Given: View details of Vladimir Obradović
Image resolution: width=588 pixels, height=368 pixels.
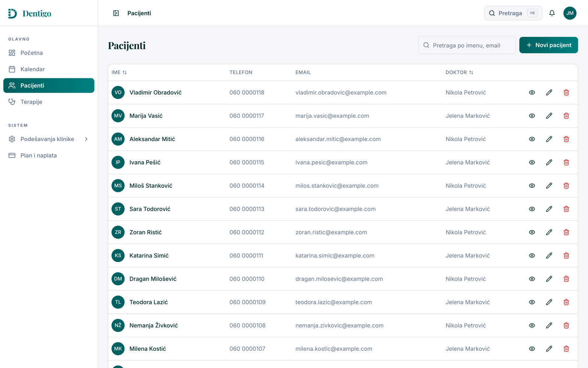Looking at the screenshot, I should click(532, 92).
